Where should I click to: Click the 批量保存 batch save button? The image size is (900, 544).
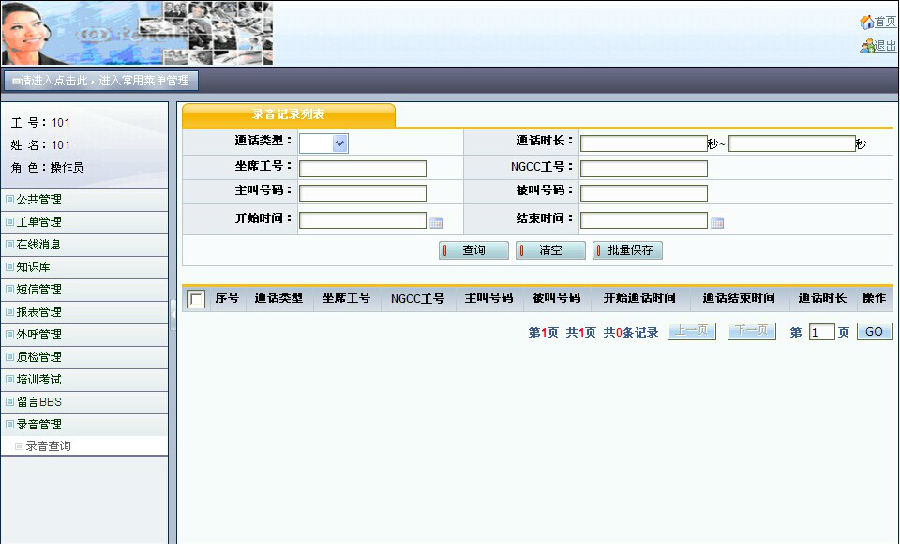coord(628,251)
